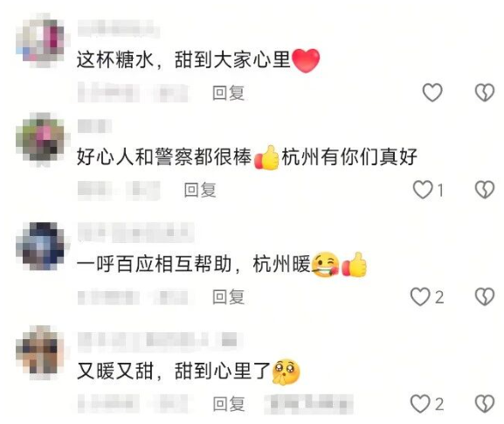Open avatar of 一呼百应 commenter
The height and width of the screenshot is (424, 504).
[42, 247]
